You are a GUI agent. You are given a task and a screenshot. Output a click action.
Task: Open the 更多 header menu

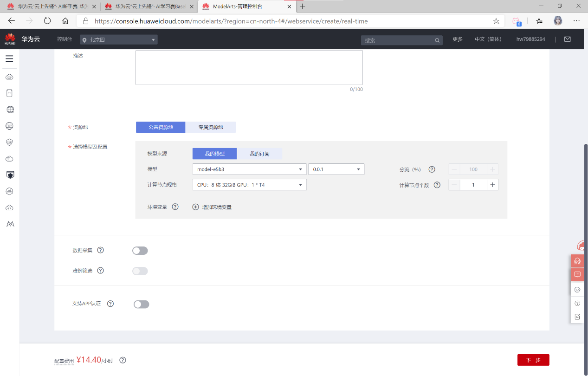click(458, 39)
